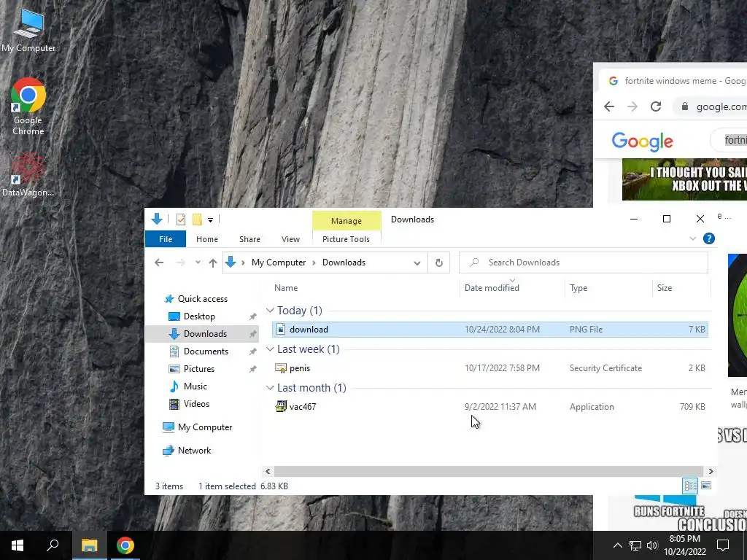Select the Manage contextual tab

coord(347,221)
